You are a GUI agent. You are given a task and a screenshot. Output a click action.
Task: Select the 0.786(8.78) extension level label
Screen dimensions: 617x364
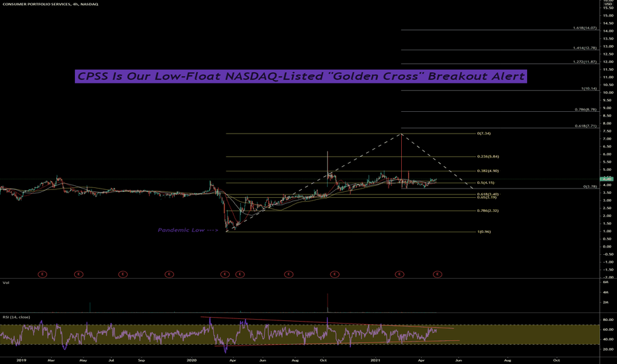click(x=585, y=109)
